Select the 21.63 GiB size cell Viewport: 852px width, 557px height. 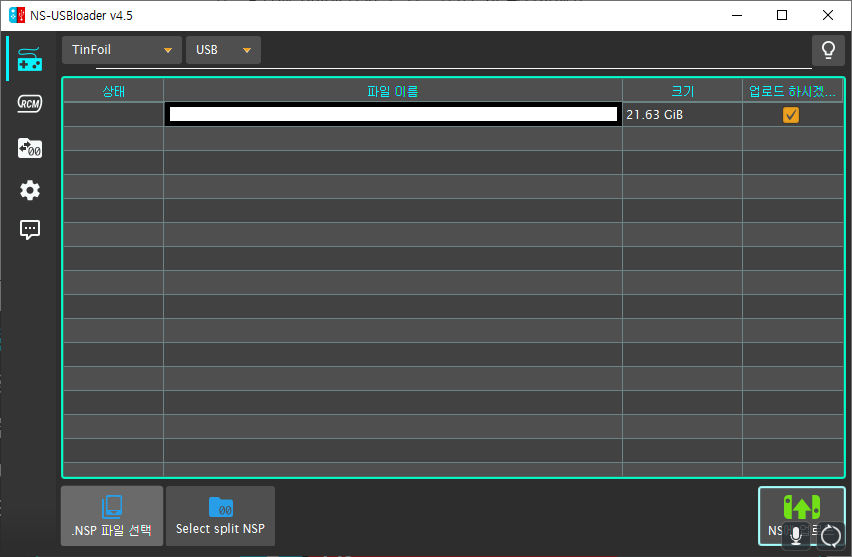pyautogui.click(x=682, y=115)
